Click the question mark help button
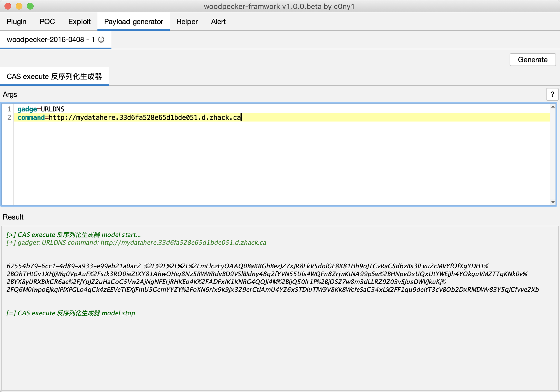The width and height of the screenshot is (560, 392). click(x=552, y=94)
